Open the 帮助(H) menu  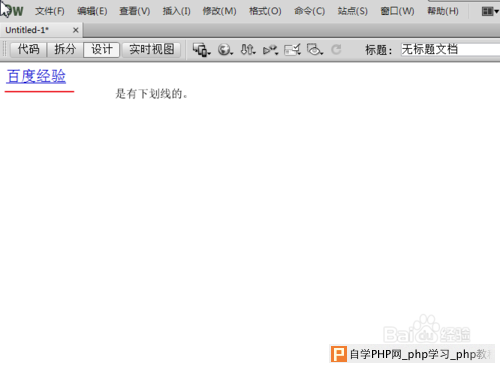443,11
